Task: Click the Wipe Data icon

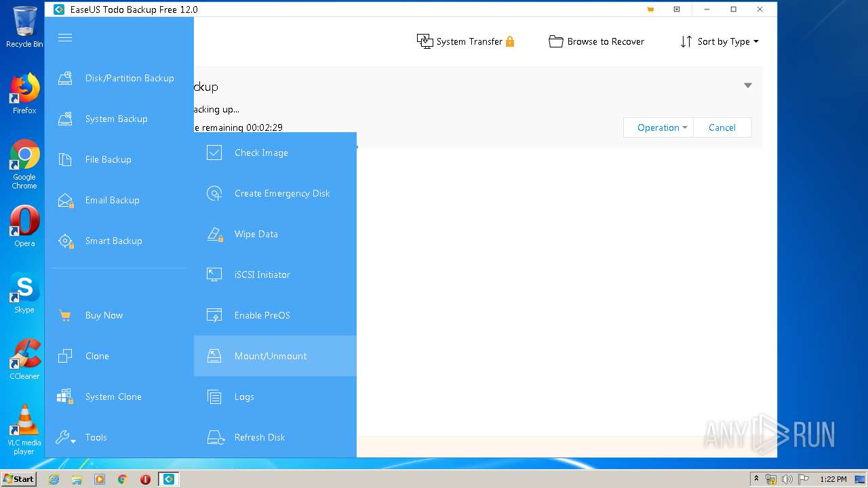Action: tap(215, 234)
